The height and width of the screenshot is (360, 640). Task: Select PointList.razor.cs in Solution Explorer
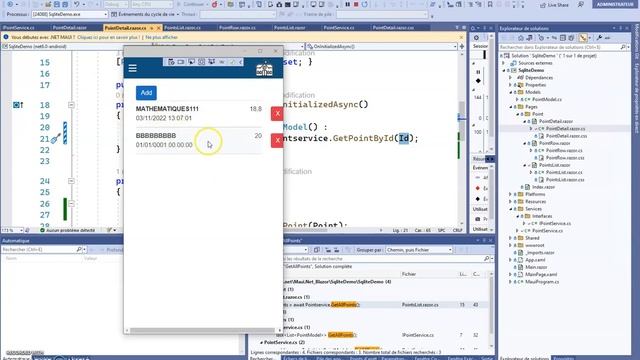[565, 172]
